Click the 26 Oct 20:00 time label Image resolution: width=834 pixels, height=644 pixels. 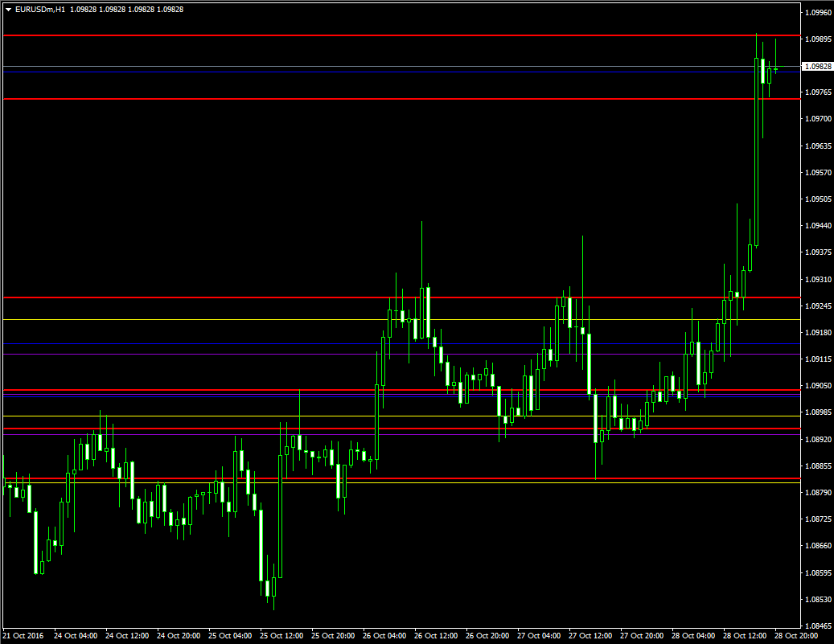487,636
